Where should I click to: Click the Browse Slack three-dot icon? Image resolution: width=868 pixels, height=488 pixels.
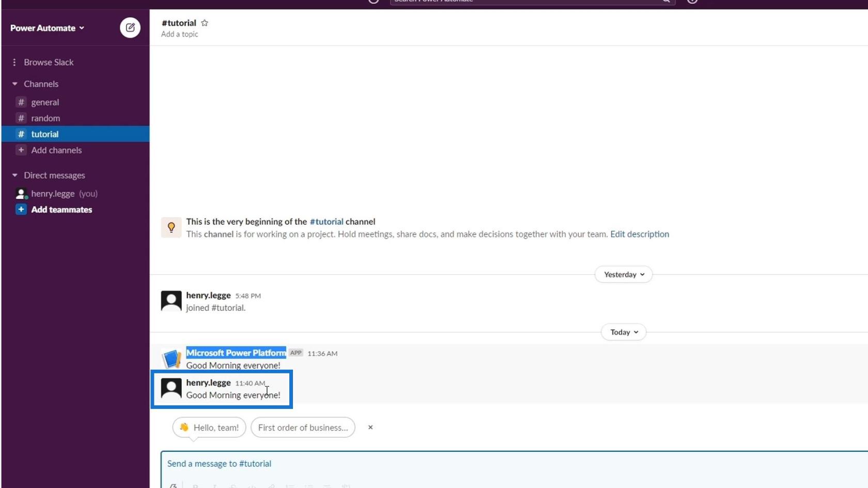pyautogui.click(x=14, y=62)
